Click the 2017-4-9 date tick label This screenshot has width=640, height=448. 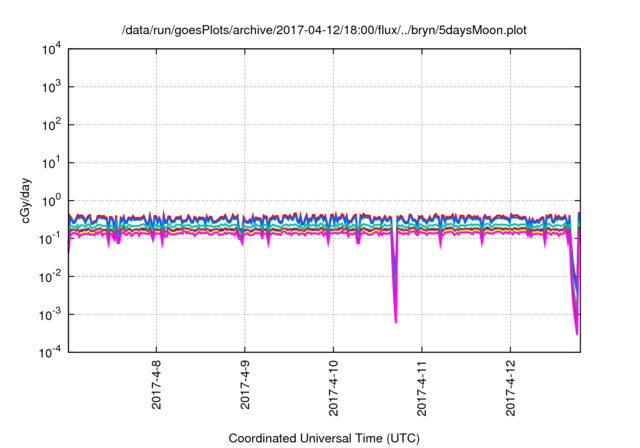[245, 385]
